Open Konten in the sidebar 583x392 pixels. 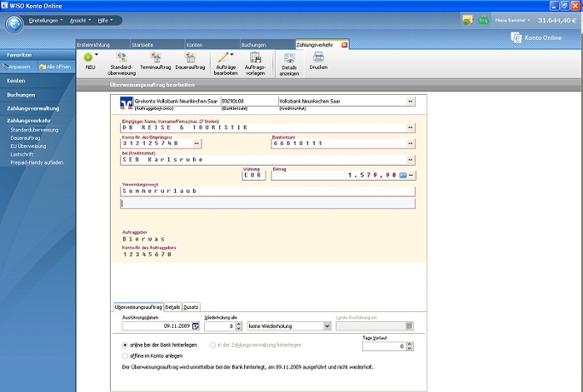click(x=16, y=81)
